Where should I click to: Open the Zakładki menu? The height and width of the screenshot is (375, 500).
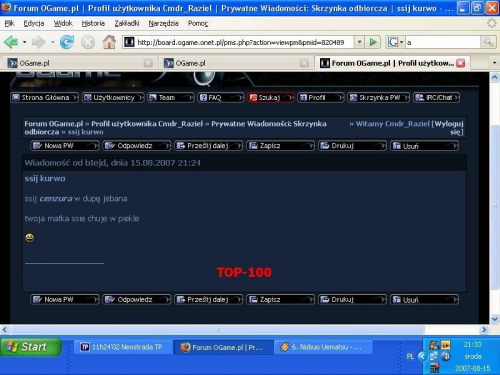127,23
